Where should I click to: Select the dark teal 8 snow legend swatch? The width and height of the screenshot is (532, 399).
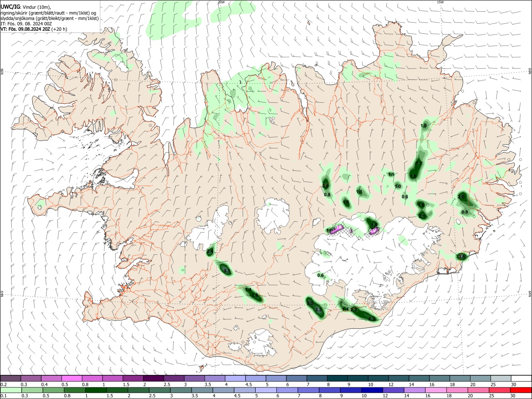click(337, 378)
